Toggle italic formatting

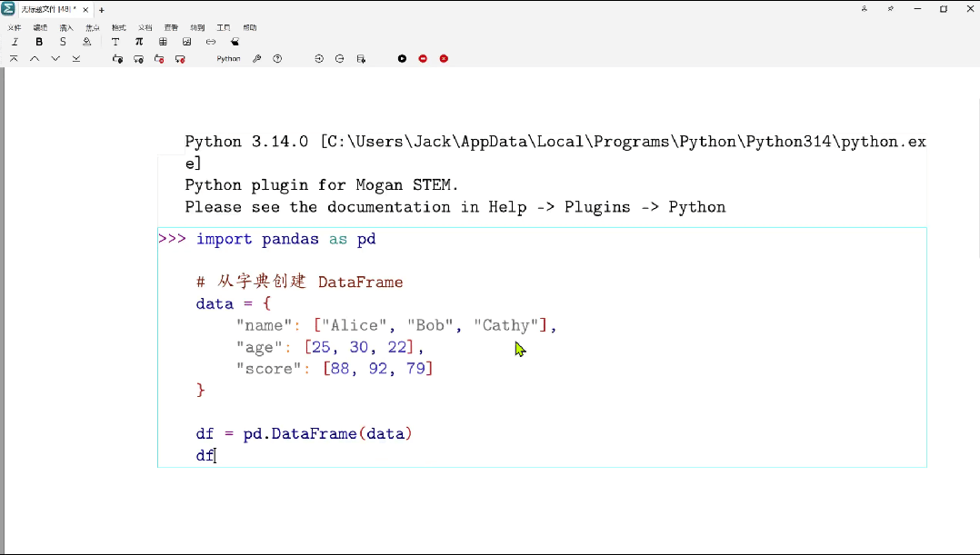(14, 42)
